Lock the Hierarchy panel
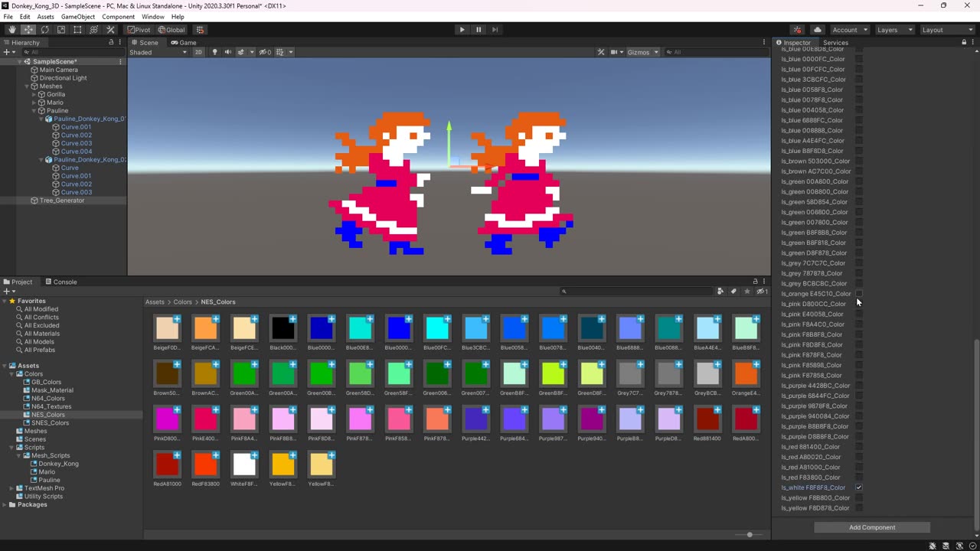The width and height of the screenshot is (980, 551). click(111, 43)
